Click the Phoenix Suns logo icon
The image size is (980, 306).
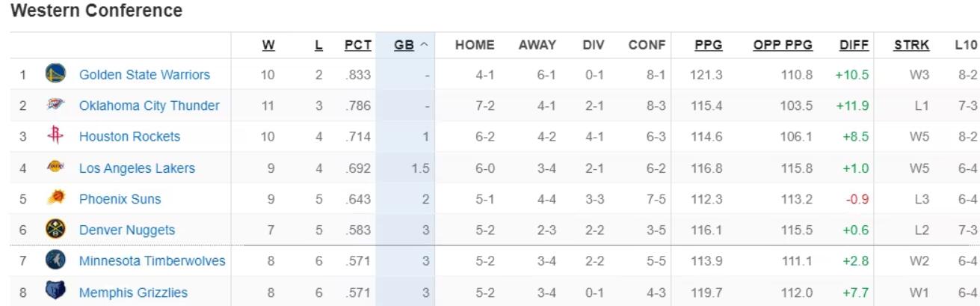(x=55, y=199)
